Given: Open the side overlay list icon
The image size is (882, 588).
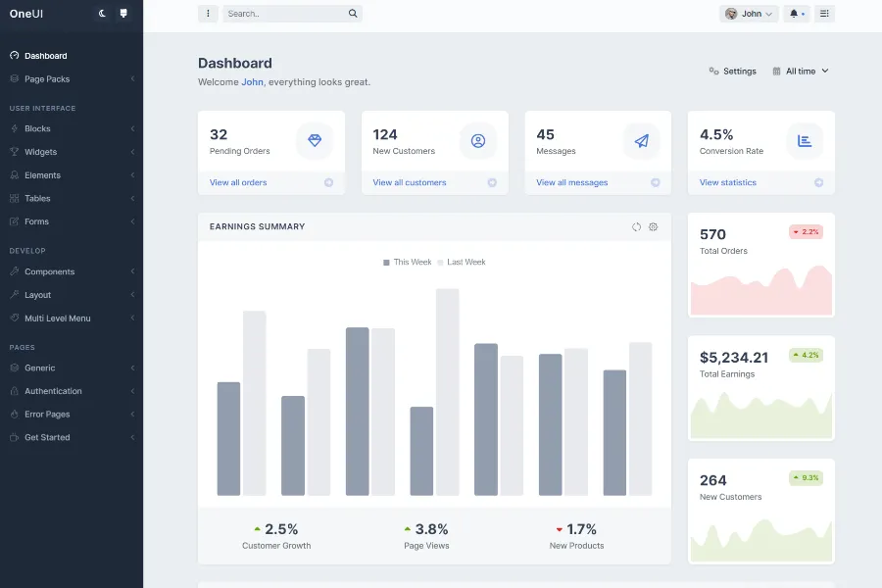Looking at the screenshot, I should click(824, 14).
